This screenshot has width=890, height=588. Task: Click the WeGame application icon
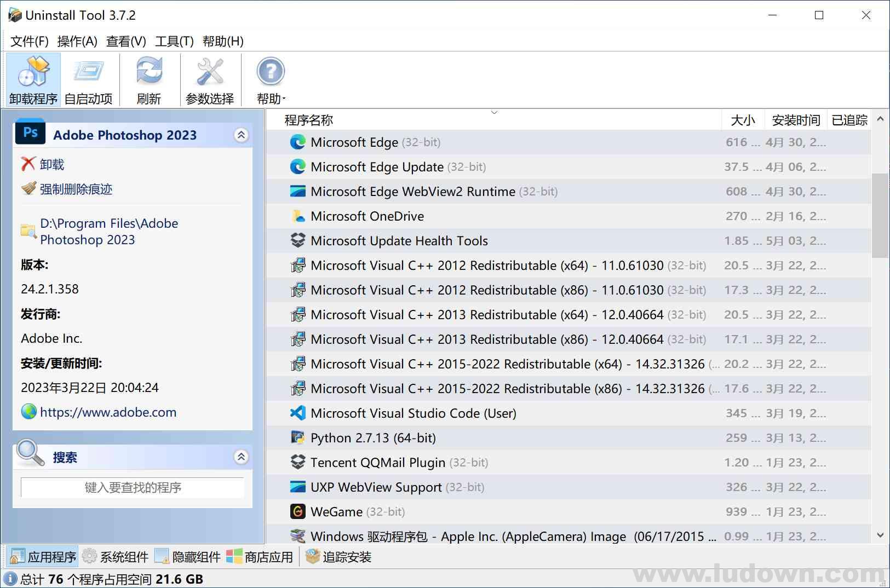297,512
